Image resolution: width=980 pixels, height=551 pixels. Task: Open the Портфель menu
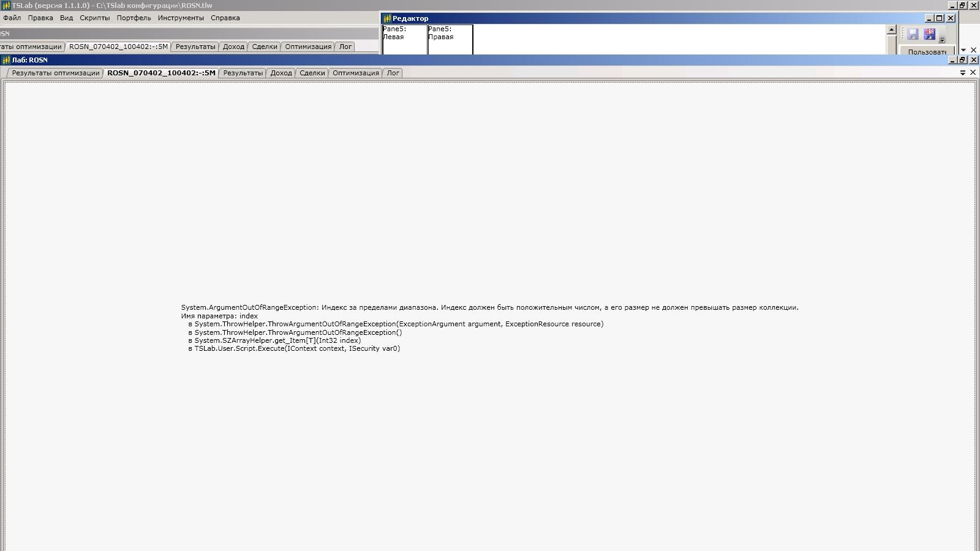pos(134,18)
